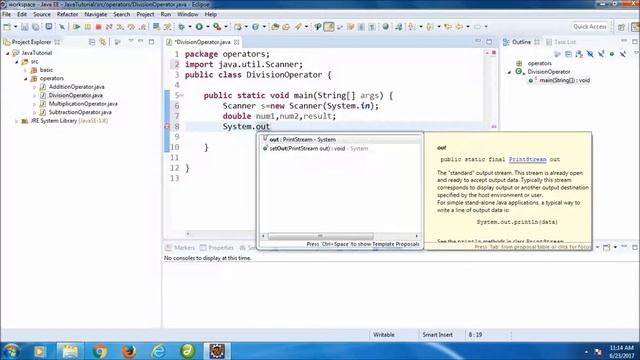Screen dimensions: 640x360
Task: Open the New file dropdown arrow
Action: (16, 27)
